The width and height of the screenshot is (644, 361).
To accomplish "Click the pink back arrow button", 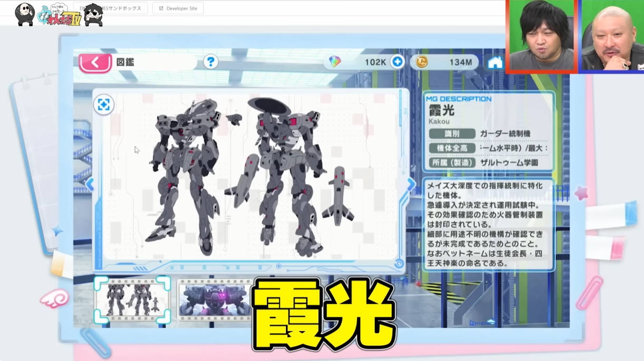I will click(x=95, y=63).
